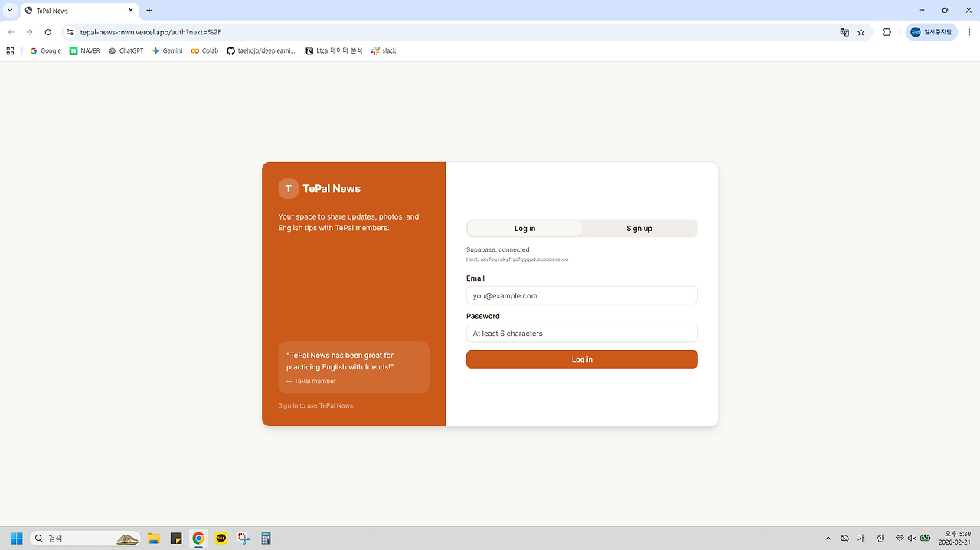
Task: Click the Supabase host address text
Action: 517,259
